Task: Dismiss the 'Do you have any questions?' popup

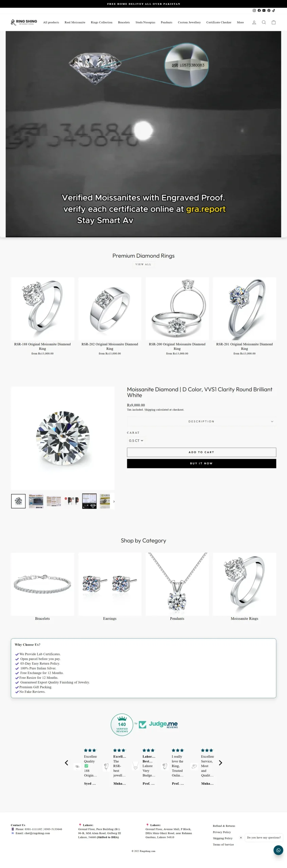Action: pos(241,837)
